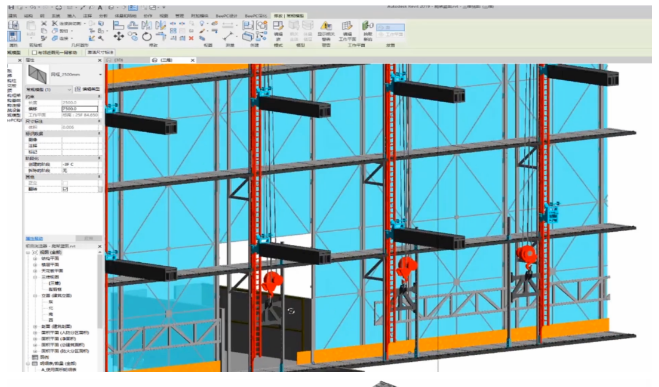Activate the Move tool

(119, 37)
